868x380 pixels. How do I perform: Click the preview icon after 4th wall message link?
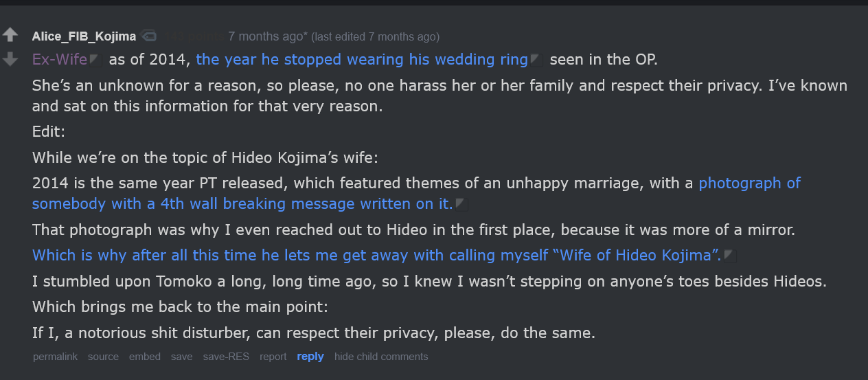pos(461,204)
